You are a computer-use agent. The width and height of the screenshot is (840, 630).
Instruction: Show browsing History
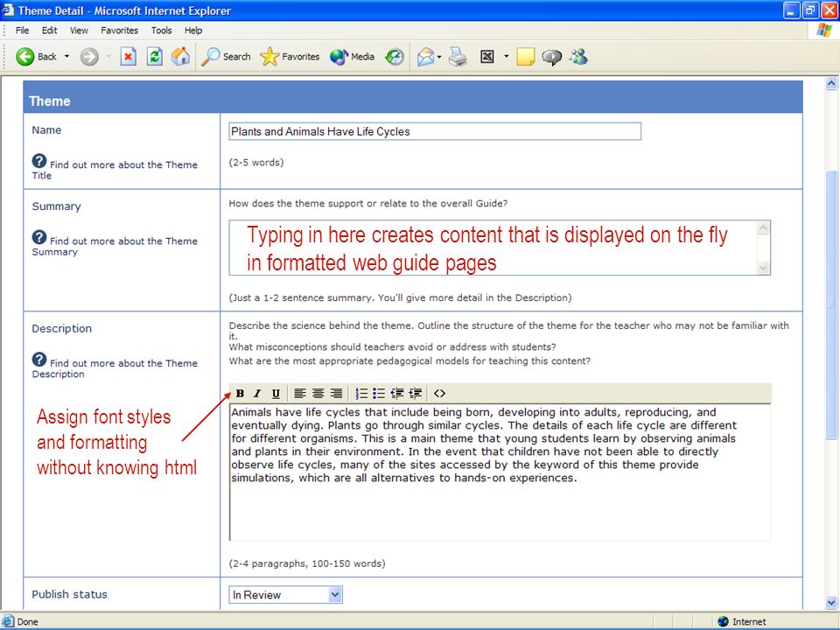395,56
